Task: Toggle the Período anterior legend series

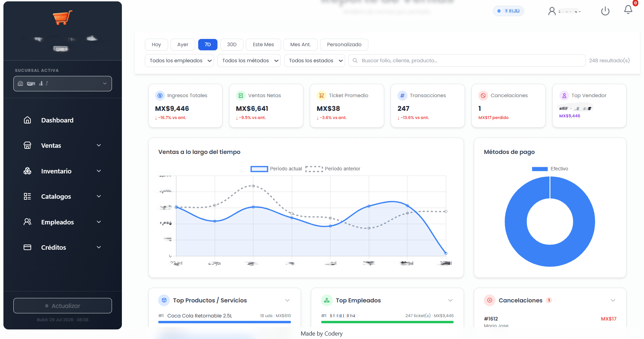Action: (333, 169)
